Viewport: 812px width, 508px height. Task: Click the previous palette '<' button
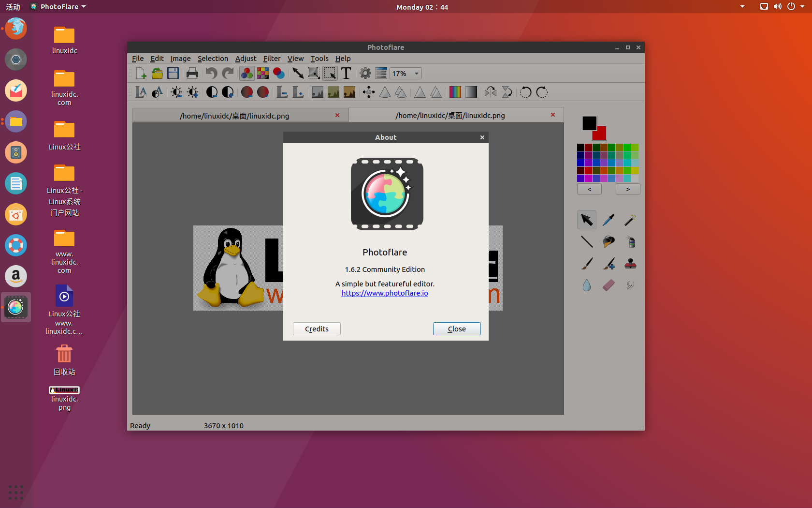(x=589, y=189)
